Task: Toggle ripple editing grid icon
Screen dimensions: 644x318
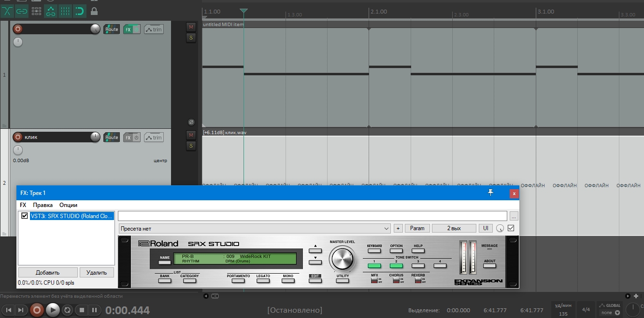Action: click(x=36, y=10)
